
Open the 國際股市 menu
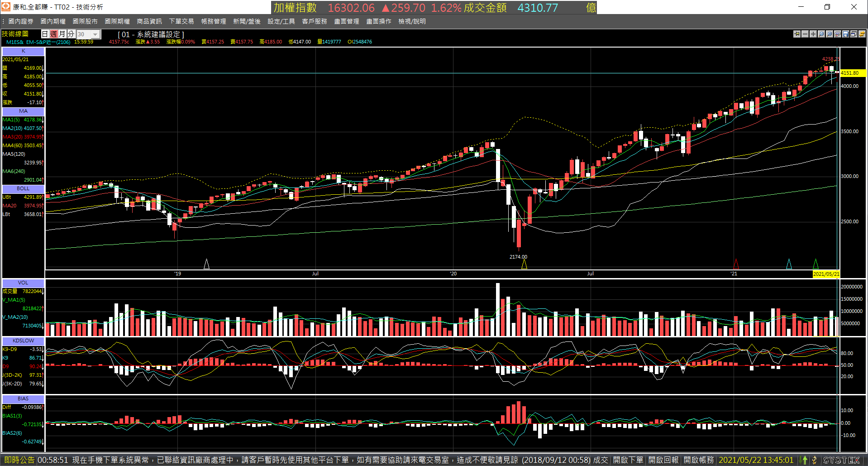[x=85, y=21]
